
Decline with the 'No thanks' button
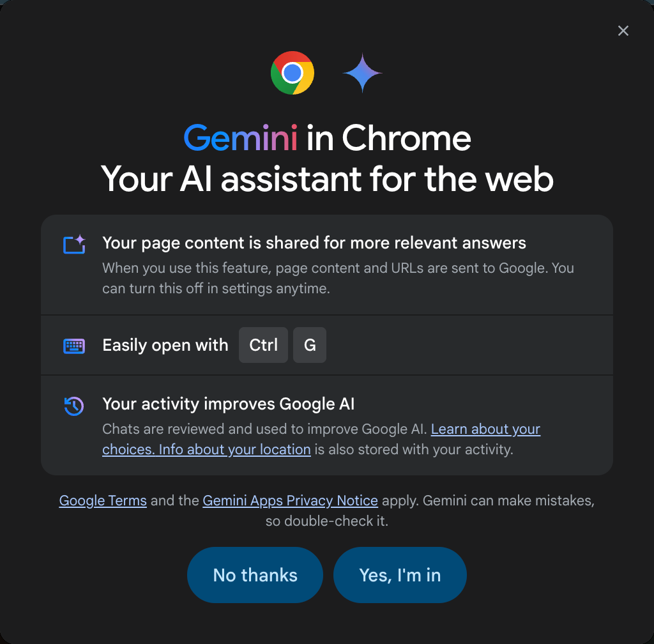(x=255, y=575)
